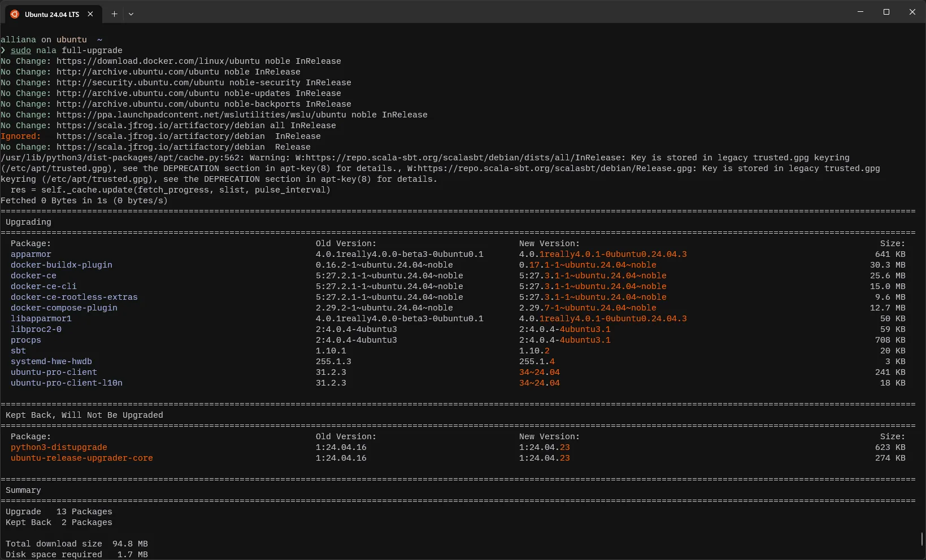Click the 'sudo' command word
This screenshot has width=926, height=560.
point(21,50)
